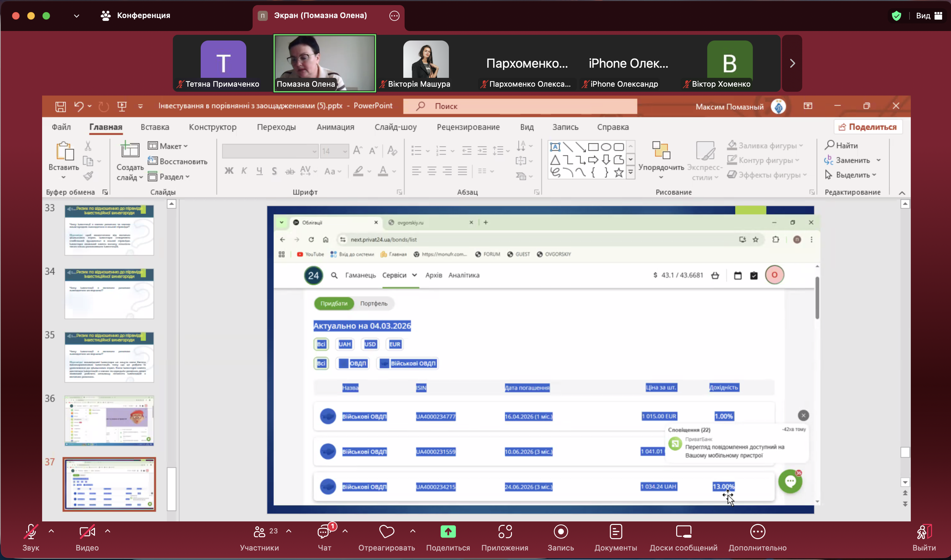Open the Documents icon in toolbar
Image resolution: width=951 pixels, height=560 pixels.
point(615,532)
